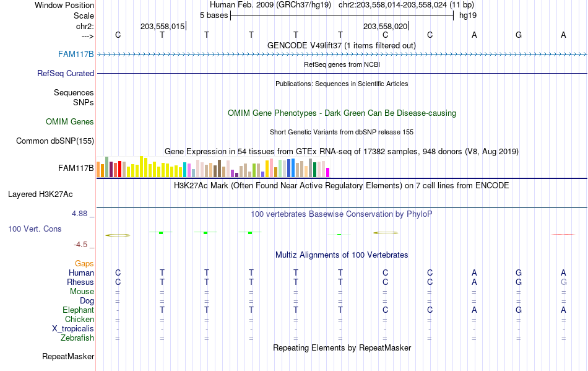Click the Layered H3K27Ac track label
The height and width of the screenshot is (371, 588).
[x=40, y=194]
